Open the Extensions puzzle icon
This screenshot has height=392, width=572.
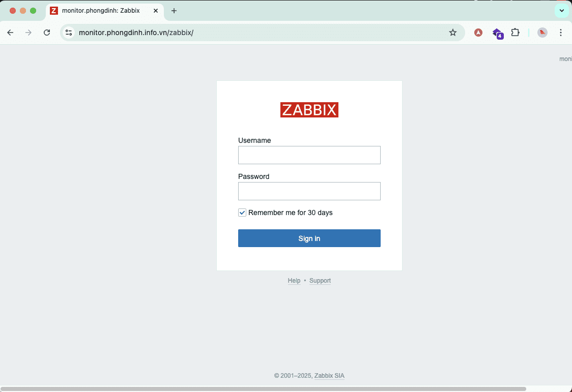(515, 33)
